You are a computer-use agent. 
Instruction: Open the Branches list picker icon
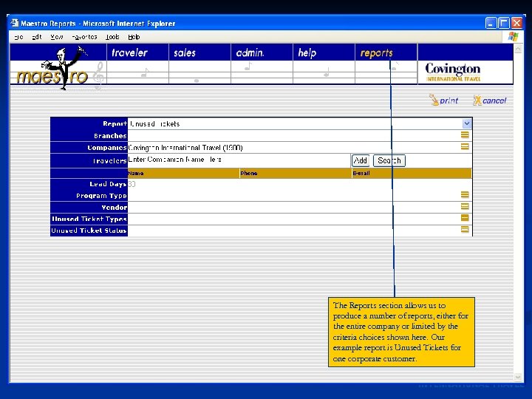coord(465,135)
